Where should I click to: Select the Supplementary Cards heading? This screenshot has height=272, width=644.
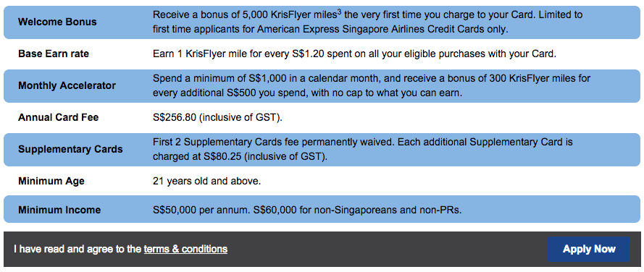pos(70,149)
